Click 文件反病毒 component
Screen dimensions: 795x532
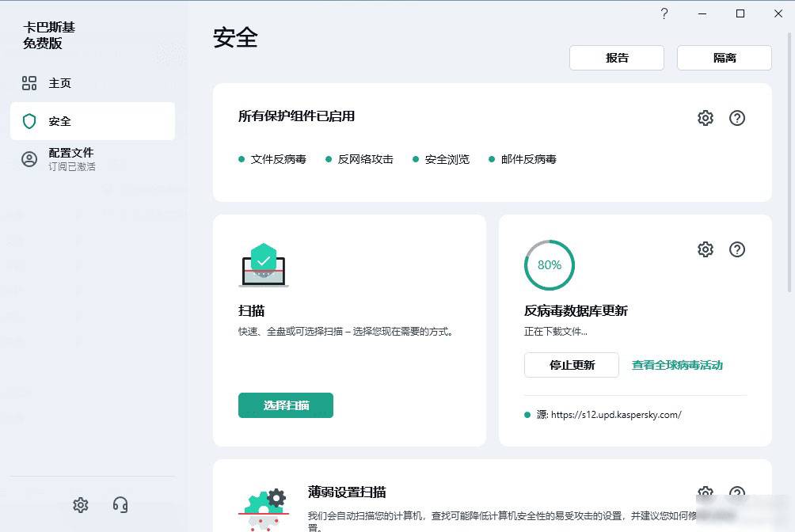(272, 159)
